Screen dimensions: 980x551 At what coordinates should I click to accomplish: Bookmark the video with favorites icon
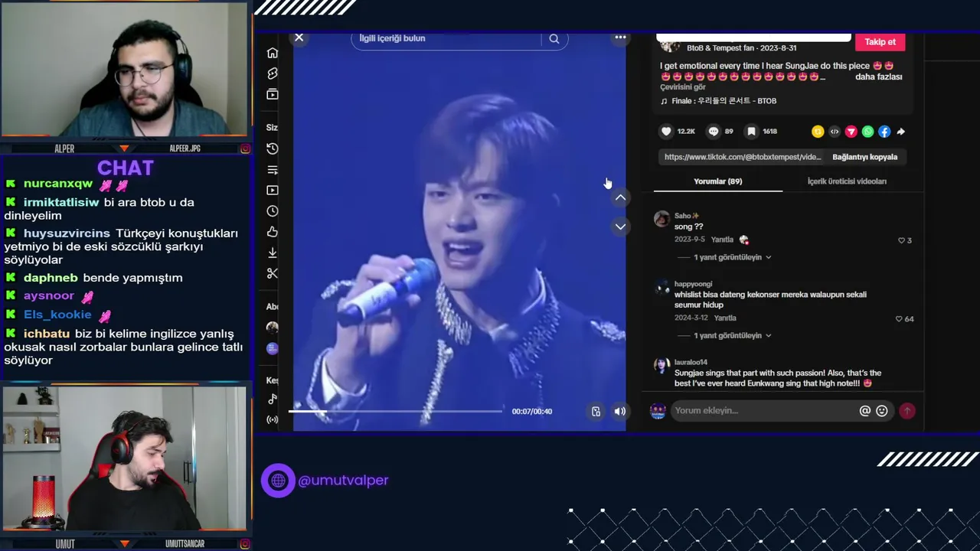pos(752,132)
